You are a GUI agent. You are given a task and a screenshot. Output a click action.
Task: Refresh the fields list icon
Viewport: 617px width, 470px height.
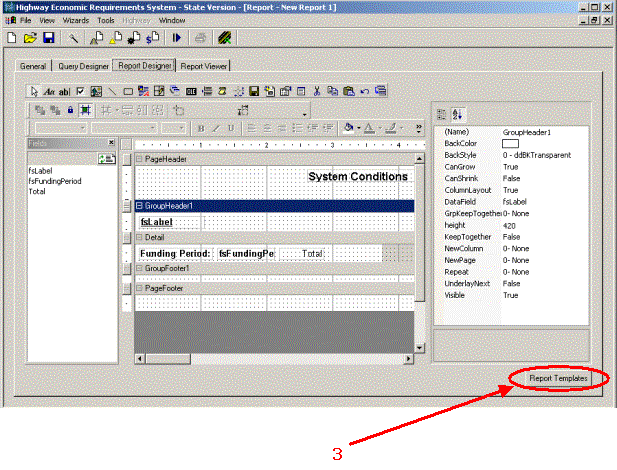tap(106, 159)
